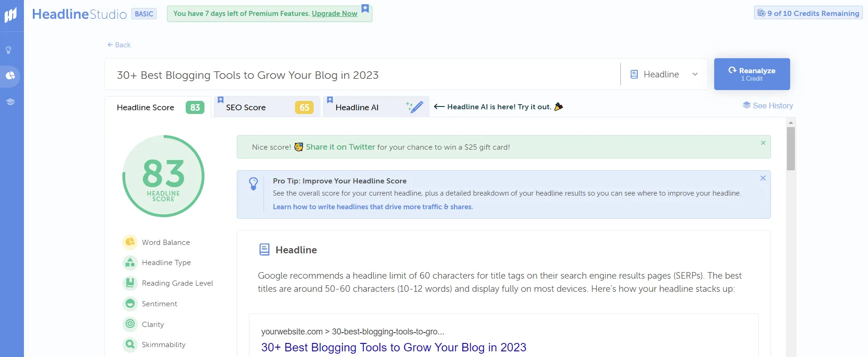
Task: Dismiss the Nice score Twitter banner
Action: [763, 143]
